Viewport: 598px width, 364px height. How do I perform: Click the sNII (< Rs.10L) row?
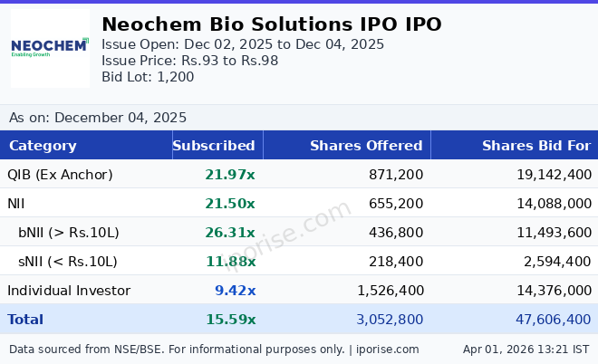[x=68, y=262]
